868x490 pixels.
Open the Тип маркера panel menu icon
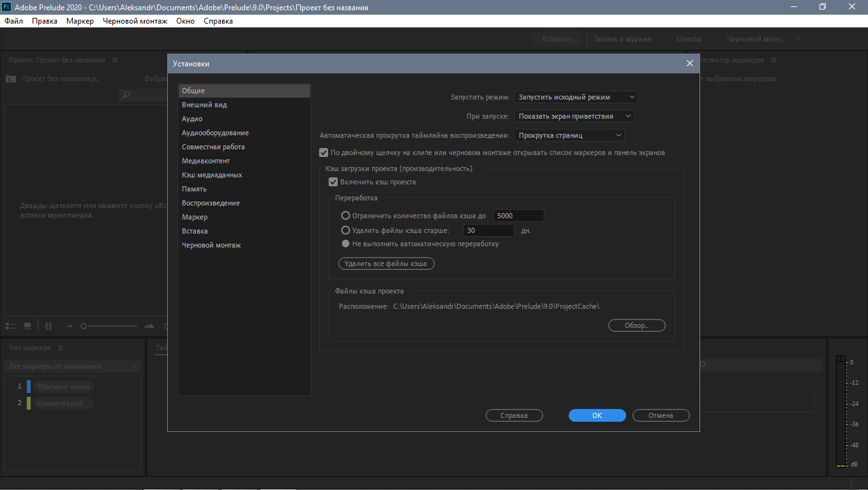coord(61,348)
